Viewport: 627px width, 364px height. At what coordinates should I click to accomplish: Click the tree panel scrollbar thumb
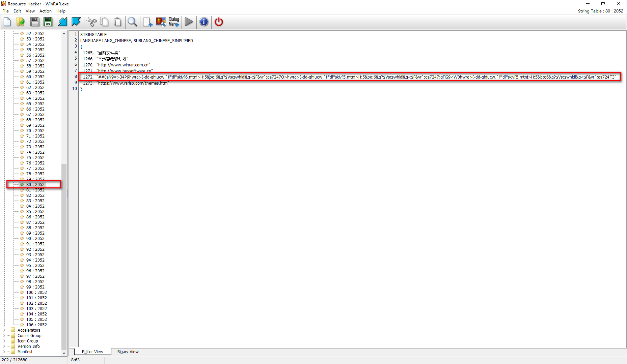click(x=64, y=256)
